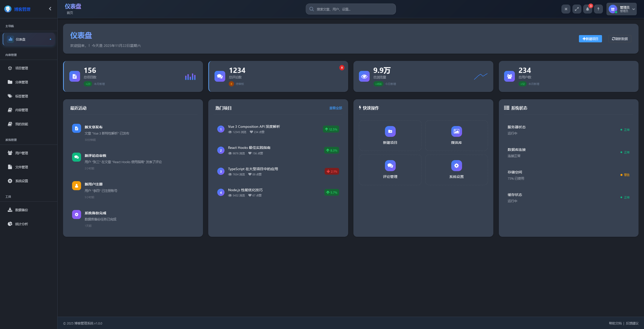Image resolution: width=644 pixels, height=329 pixels.
Task: Click the blue +新建项目 button
Action: [x=590, y=39]
